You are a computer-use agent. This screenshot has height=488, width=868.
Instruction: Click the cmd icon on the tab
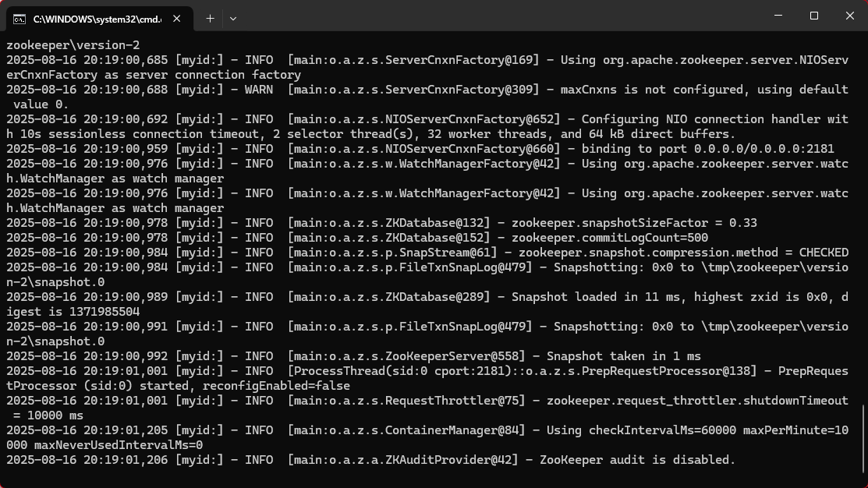(x=19, y=19)
